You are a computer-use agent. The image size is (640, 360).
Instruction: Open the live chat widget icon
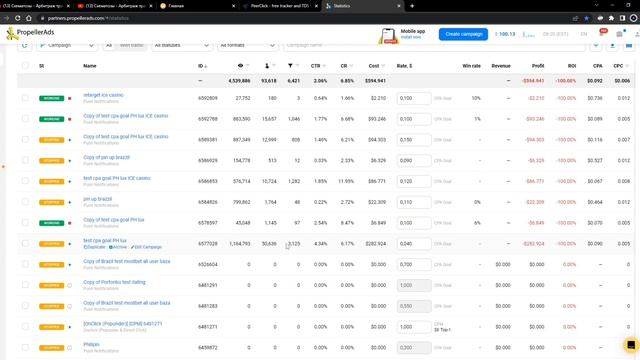coord(631,345)
